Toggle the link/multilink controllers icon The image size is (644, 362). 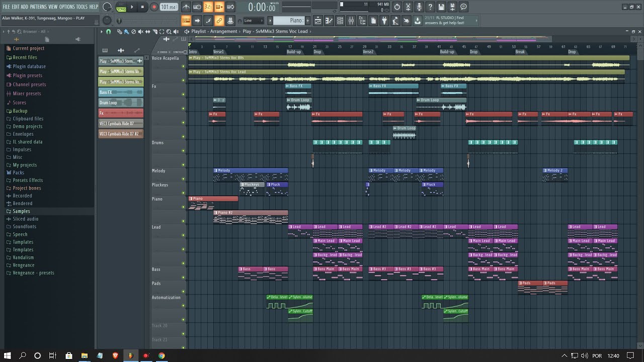[219, 21]
